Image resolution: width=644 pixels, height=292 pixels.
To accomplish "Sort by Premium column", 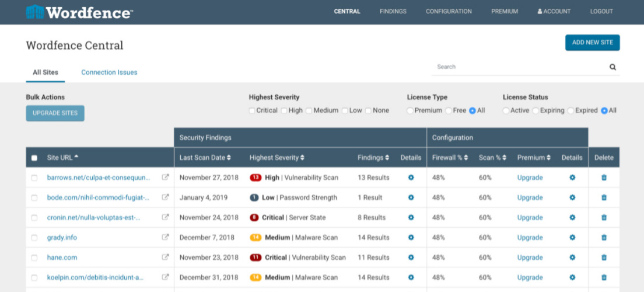I will [534, 158].
